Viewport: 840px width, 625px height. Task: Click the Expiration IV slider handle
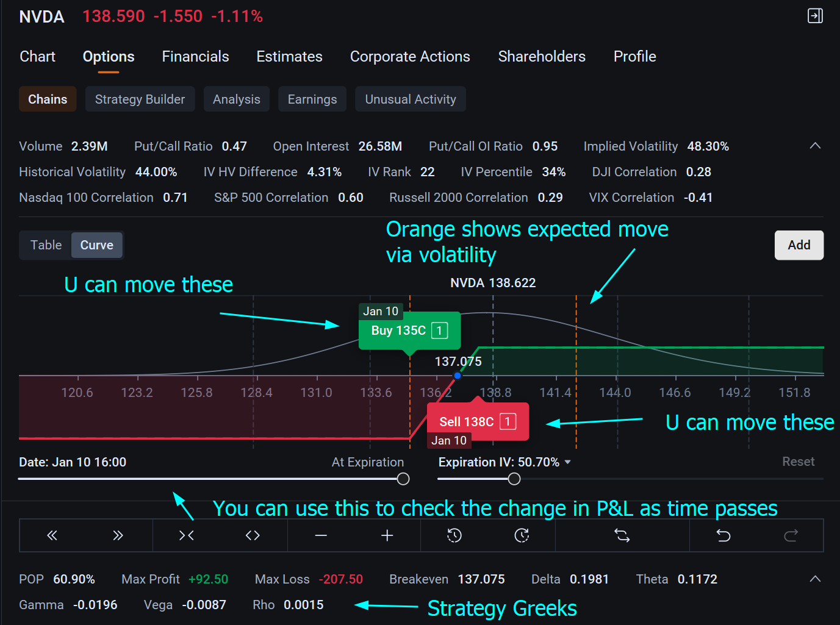click(514, 479)
